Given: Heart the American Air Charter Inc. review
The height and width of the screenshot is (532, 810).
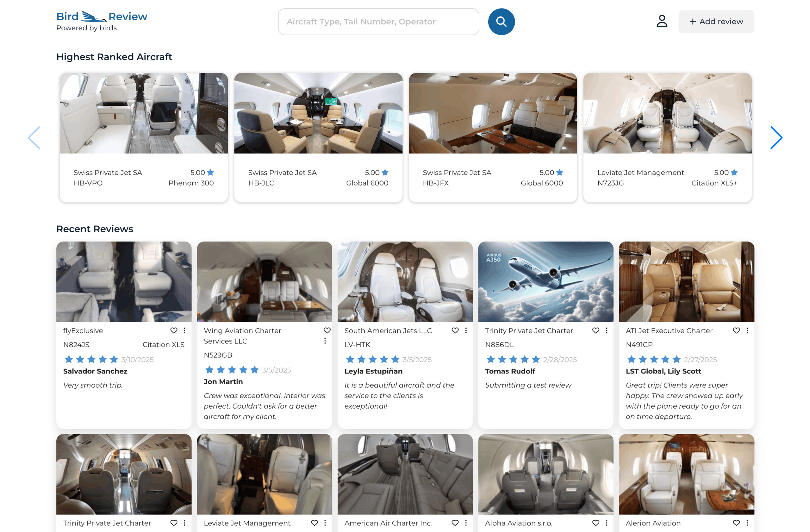Looking at the screenshot, I should click(455, 523).
